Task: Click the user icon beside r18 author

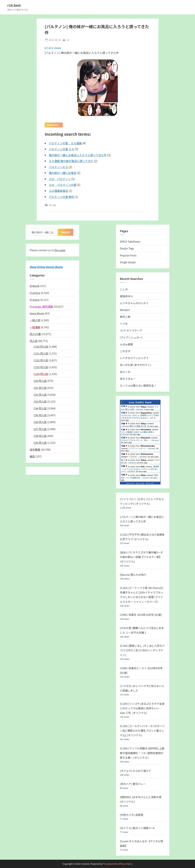Action: (64, 40)
